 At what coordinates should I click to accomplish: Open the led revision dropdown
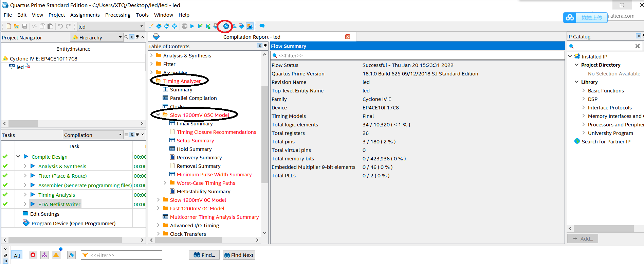pyautogui.click(x=142, y=26)
